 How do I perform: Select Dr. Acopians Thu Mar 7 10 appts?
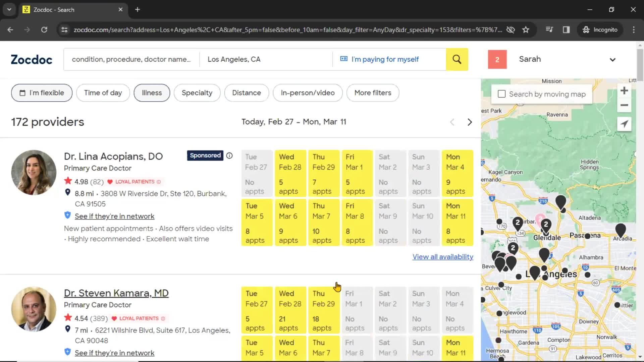pyautogui.click(x=324, y=223)
